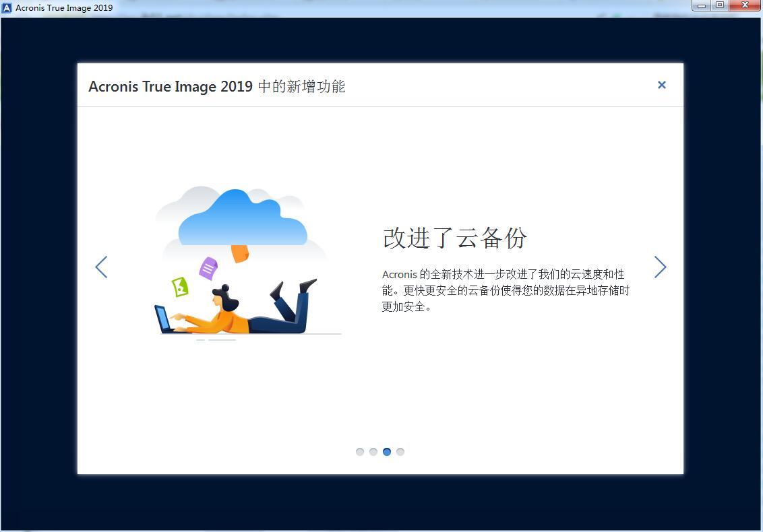Select the second slide indicator dot

pos(373,452)
